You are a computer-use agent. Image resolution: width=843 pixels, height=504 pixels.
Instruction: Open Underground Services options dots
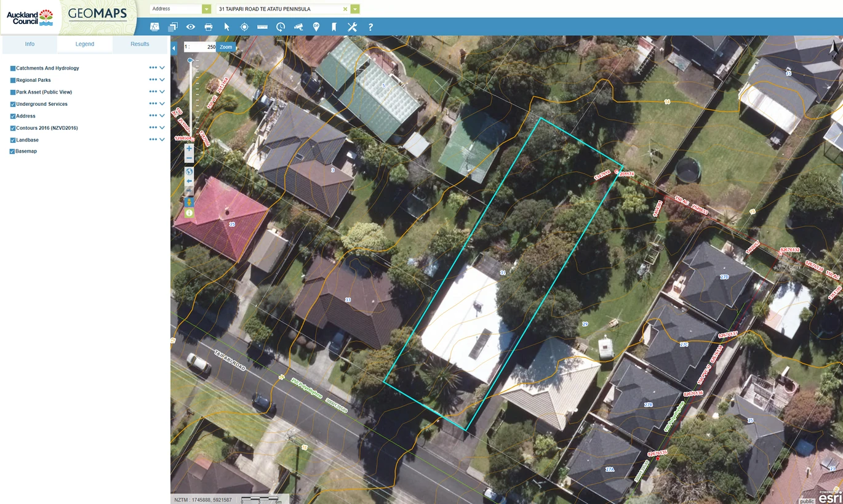(x=153, y=103)
